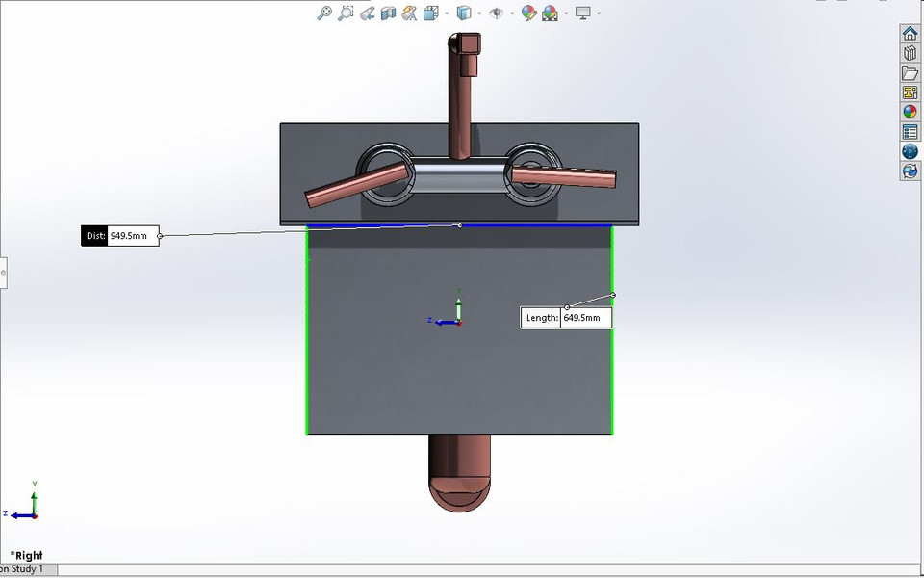Enable the Section View tool
The image size is (924, 578).
[x=387, y=13]
